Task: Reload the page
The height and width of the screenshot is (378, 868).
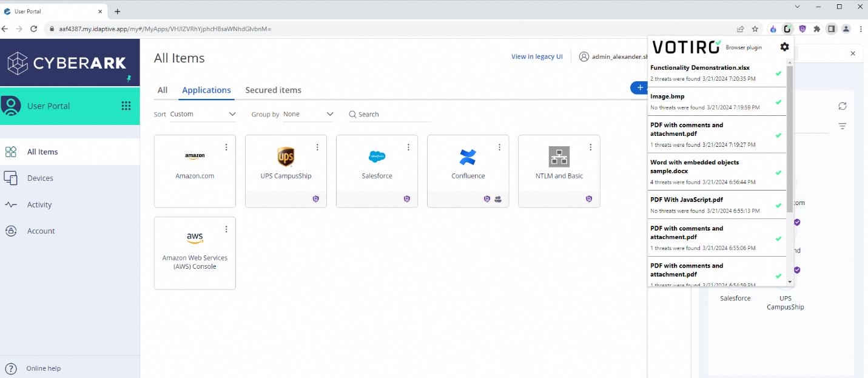Action: pos(34,29)
